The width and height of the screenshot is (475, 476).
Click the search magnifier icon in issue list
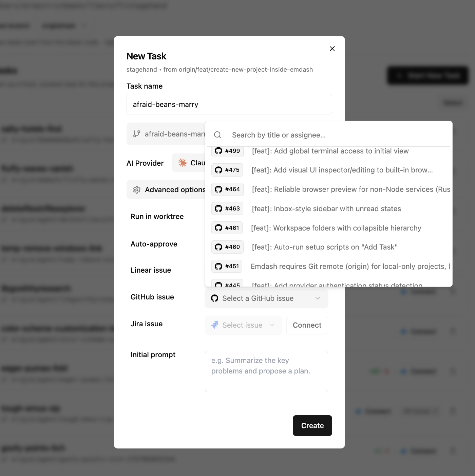point(217,135)
